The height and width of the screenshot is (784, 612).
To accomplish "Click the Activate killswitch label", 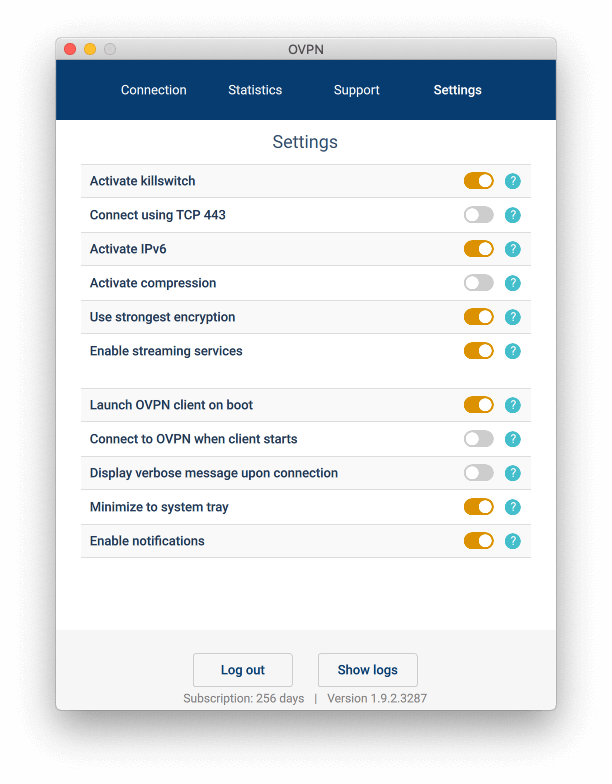I will coord(142,181).
